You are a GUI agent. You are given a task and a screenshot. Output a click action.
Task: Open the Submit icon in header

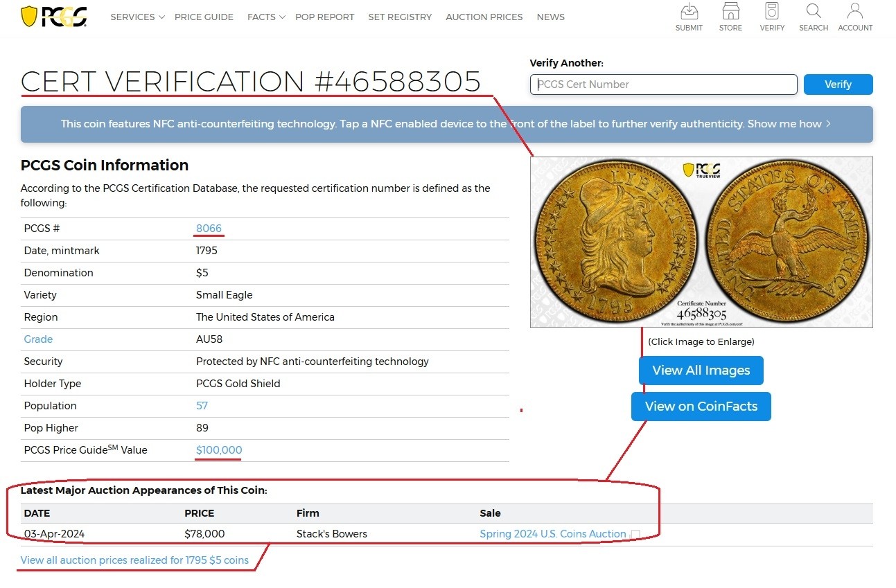[689, 17]
